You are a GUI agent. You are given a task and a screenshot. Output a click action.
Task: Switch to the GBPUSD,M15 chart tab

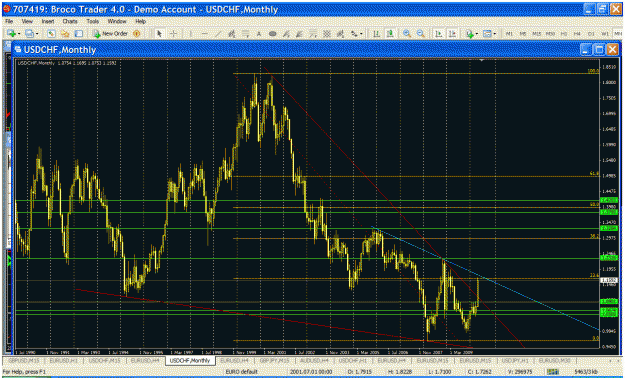pyautogui.click(x=24, y=360)
